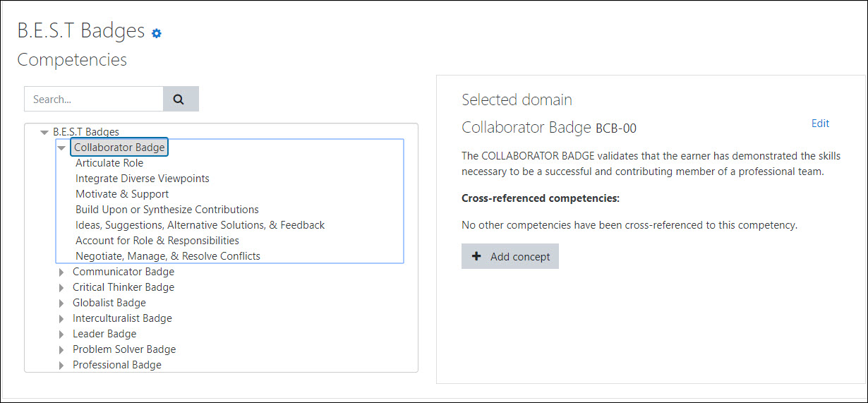The width and height of the screenshot is (868, 403).
Task: Collapse the B.E.S.T Badges root node
Action: click(x=44, y=132)
